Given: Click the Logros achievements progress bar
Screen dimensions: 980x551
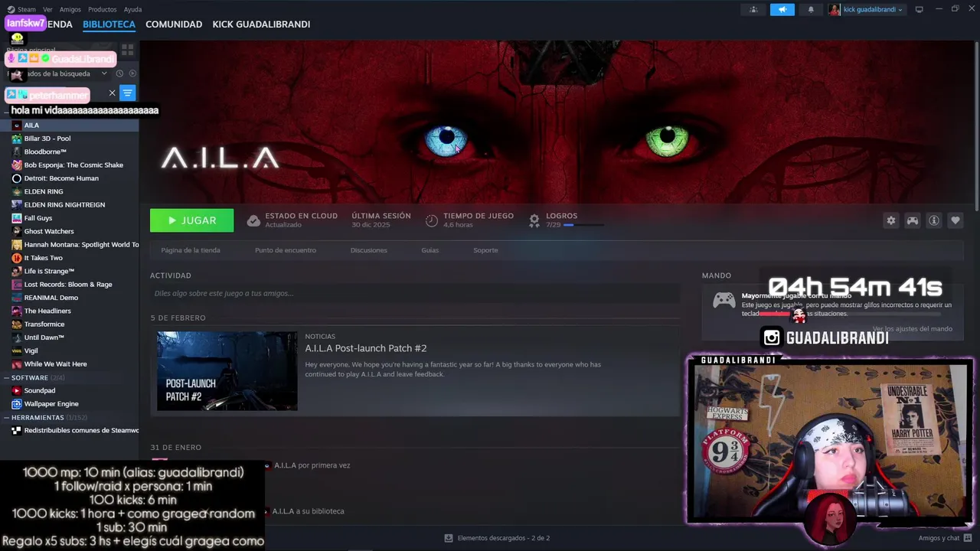Looking at the screenshot, I should [584, 225].
